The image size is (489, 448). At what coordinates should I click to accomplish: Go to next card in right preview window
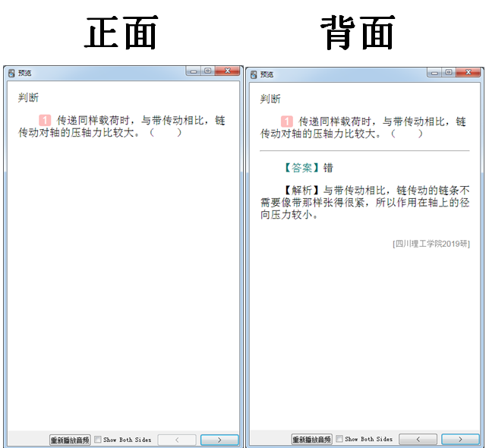[x=461, y=440]
